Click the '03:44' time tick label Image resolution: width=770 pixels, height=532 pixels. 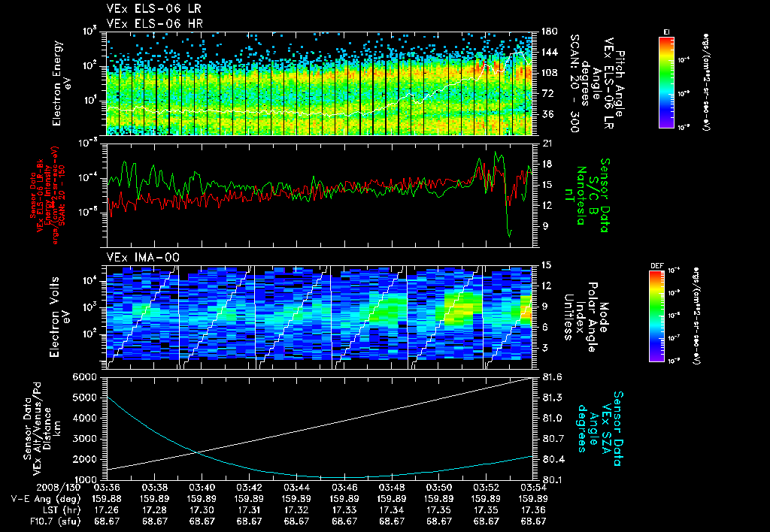[x=296, y=488]
